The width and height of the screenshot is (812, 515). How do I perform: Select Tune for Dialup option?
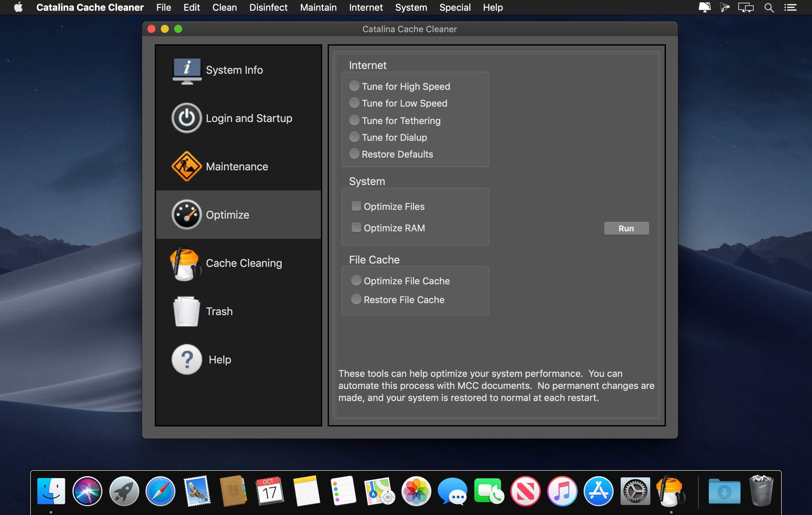[x=388, y=137]
